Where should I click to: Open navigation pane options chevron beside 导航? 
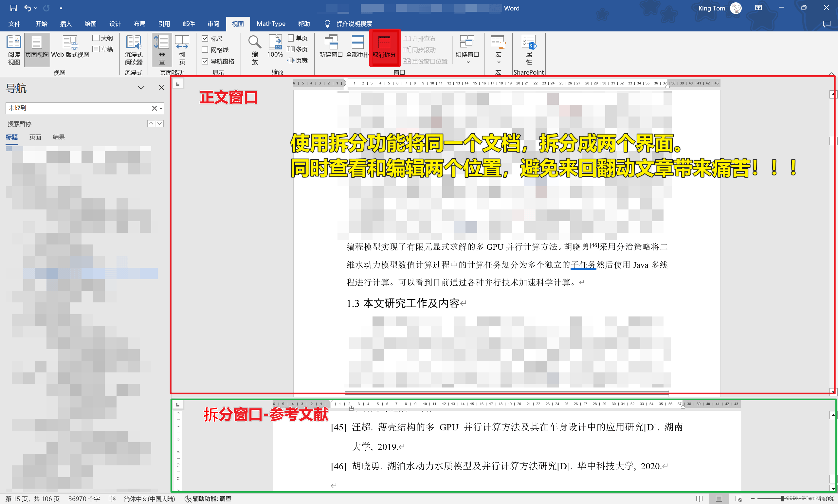pyautogui.click(x=141, y=88)
